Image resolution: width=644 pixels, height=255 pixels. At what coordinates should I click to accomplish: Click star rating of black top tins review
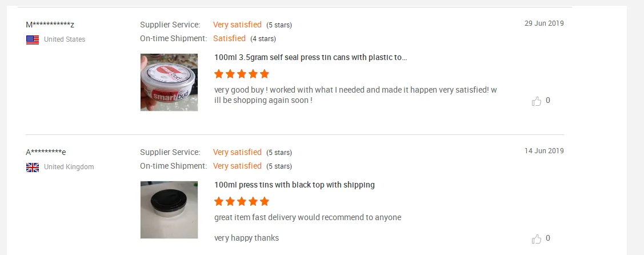241,201
